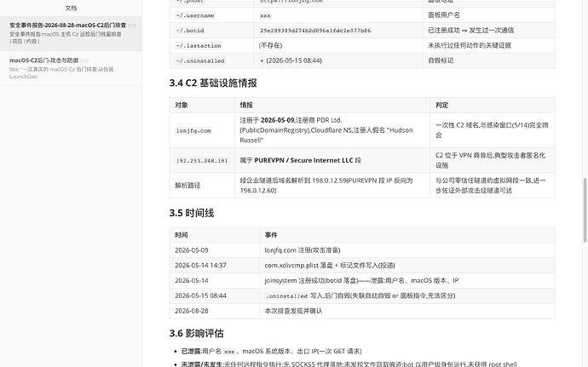
Task: Click the joinsystem 注册成功 event cell
Action: [x=406, y=280]
